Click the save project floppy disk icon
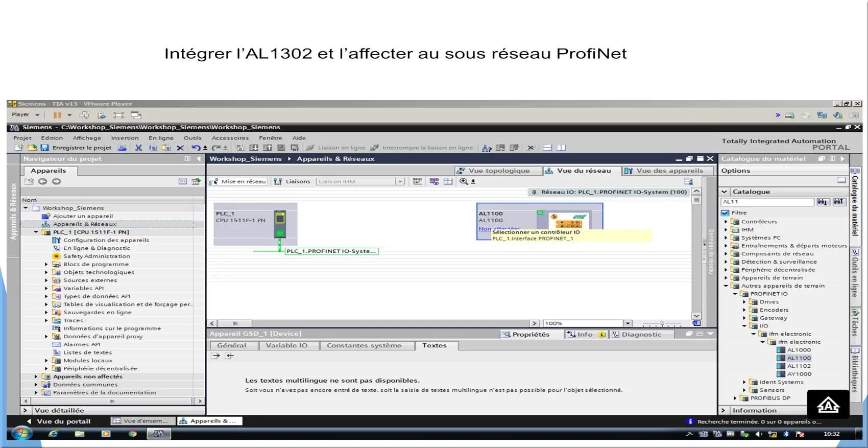Image resolution: width=868 pixels, height=448 pixels. tap(45, 148)
